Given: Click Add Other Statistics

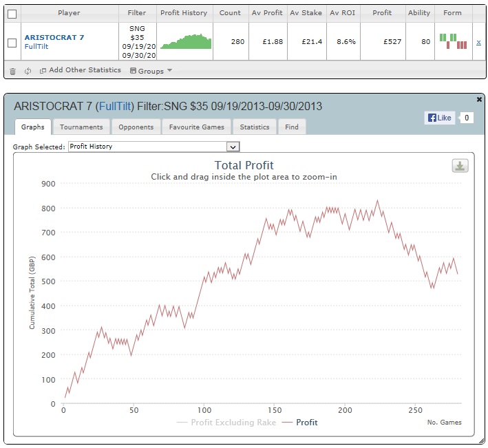Looking at the screenshot, I should (81, 70).
